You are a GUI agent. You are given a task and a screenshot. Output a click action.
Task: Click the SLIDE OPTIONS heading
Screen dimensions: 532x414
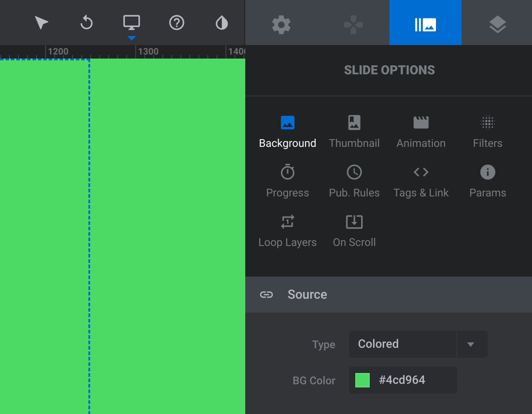click(x=389, y=70)
